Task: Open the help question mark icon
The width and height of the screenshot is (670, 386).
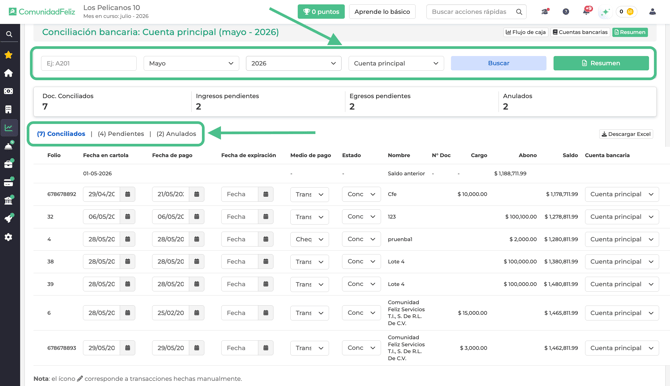Action: coord(566,12)
